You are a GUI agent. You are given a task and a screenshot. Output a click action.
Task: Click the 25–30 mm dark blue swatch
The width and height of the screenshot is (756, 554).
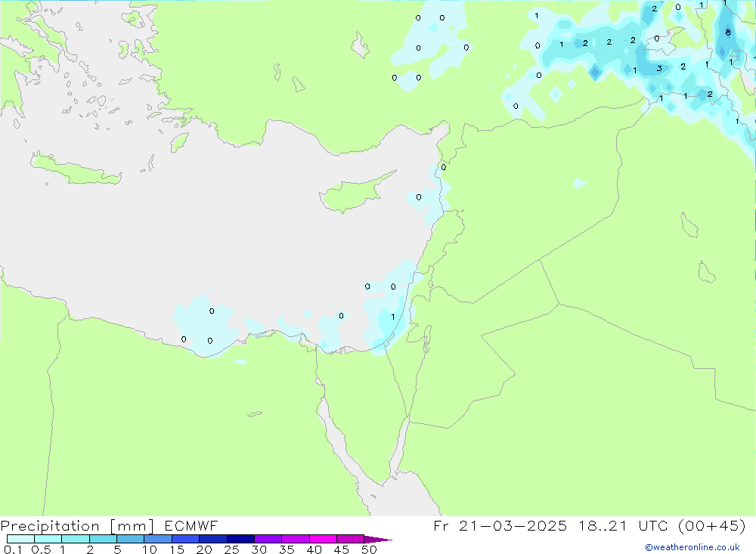(240, 539)
